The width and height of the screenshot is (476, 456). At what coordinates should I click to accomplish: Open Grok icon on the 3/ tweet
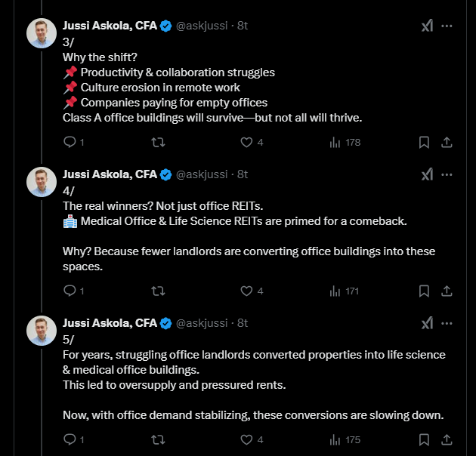pos(427,26)
